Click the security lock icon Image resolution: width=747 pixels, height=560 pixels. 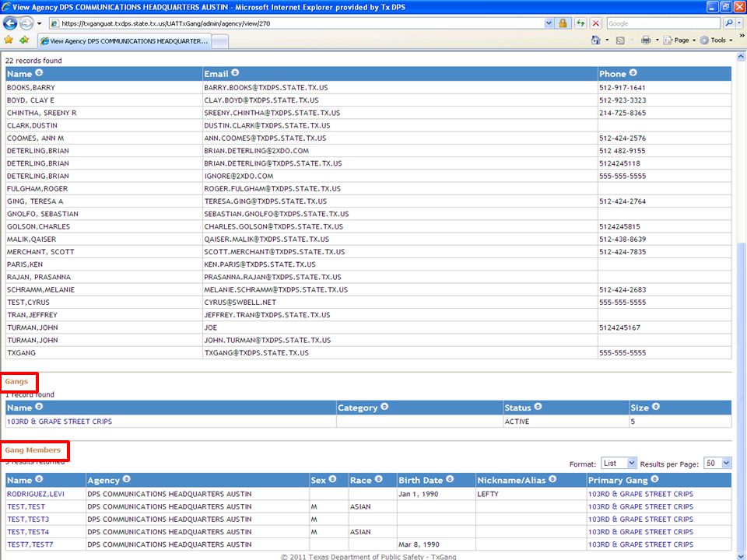tap(563, 23)
